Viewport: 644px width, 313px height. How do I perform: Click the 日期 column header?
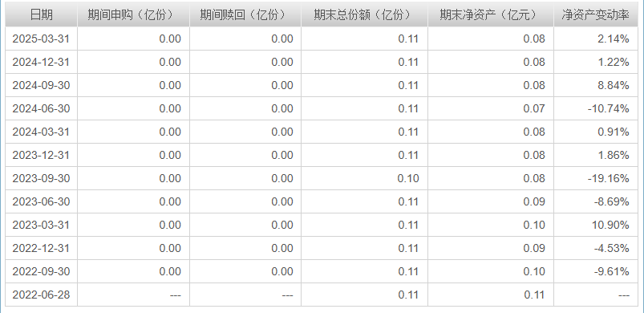point(41,15)
